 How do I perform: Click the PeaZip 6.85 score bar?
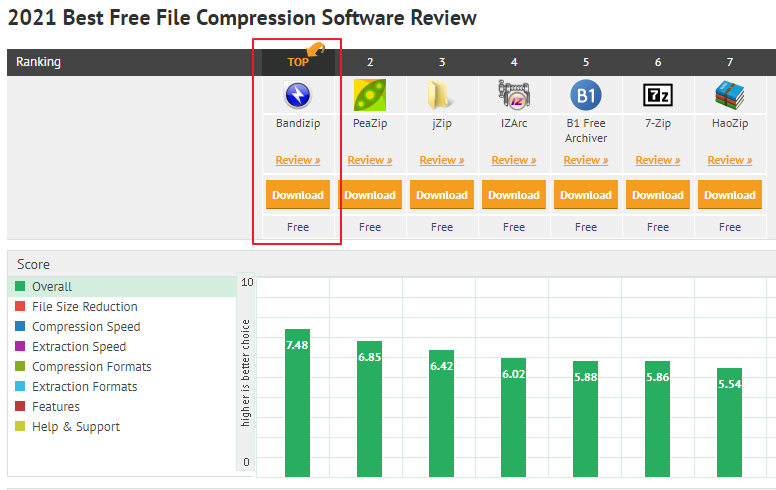coord(369,409)
